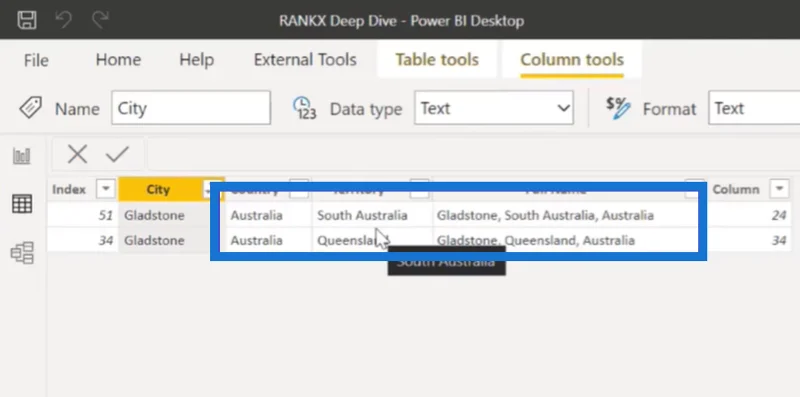Click Gladstone, South Australia, Australia full name cell

(565, 215)
